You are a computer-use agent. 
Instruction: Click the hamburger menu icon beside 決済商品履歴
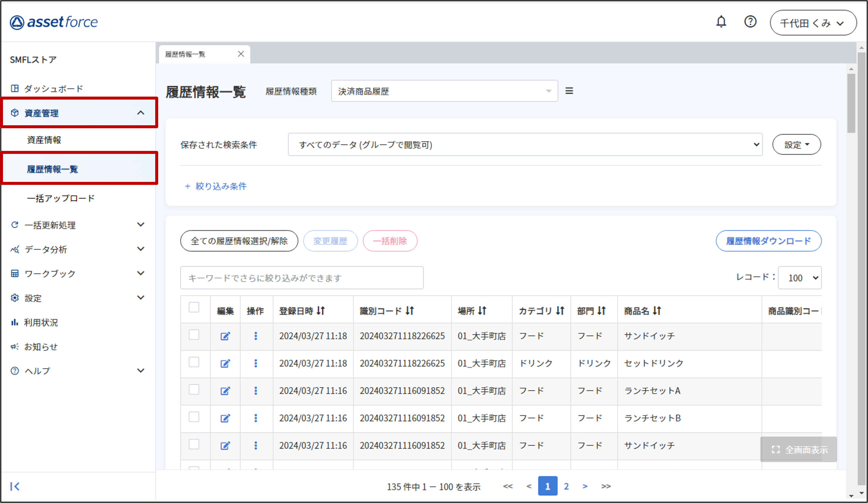coord(569,91)
